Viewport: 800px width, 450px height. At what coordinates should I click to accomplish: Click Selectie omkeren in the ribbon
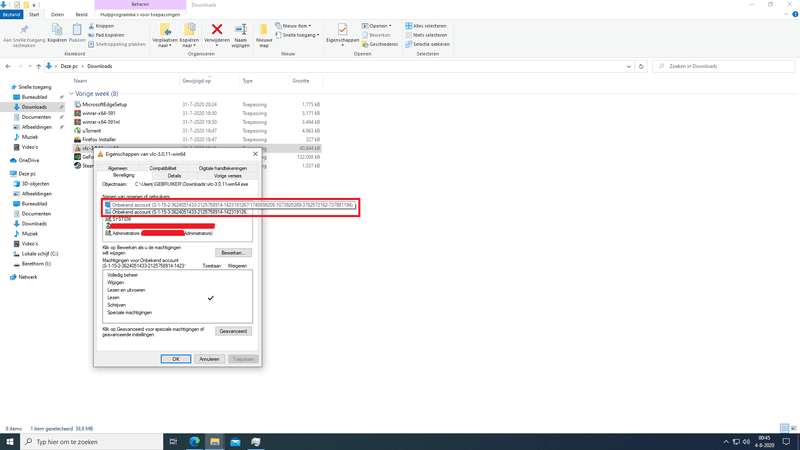[x=428, y=44]
